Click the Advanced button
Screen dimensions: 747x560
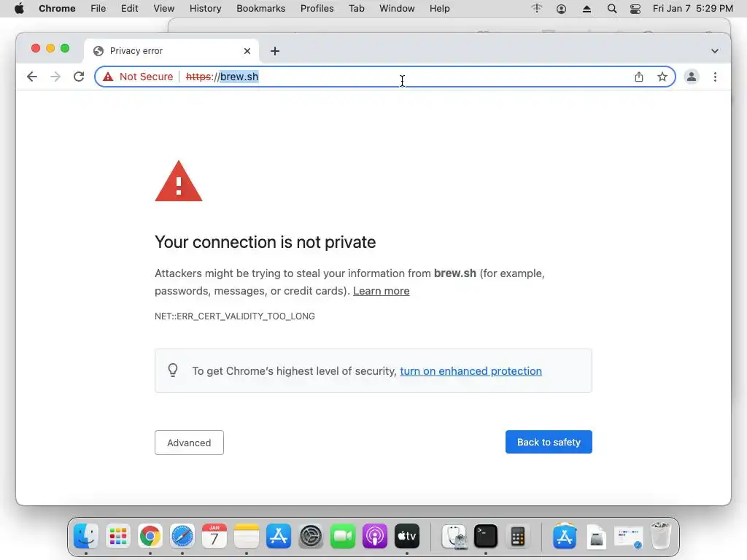(189, 443)
